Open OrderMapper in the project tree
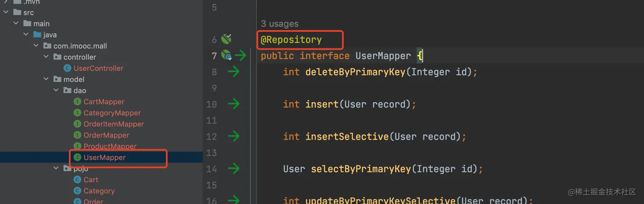This screenshot has width=644, height=204. tap(106, 135)
